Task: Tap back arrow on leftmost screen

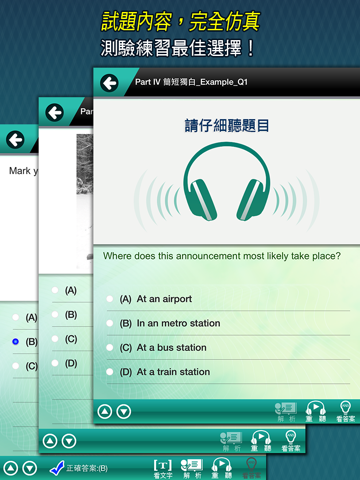Action: (x=15, y=140)
